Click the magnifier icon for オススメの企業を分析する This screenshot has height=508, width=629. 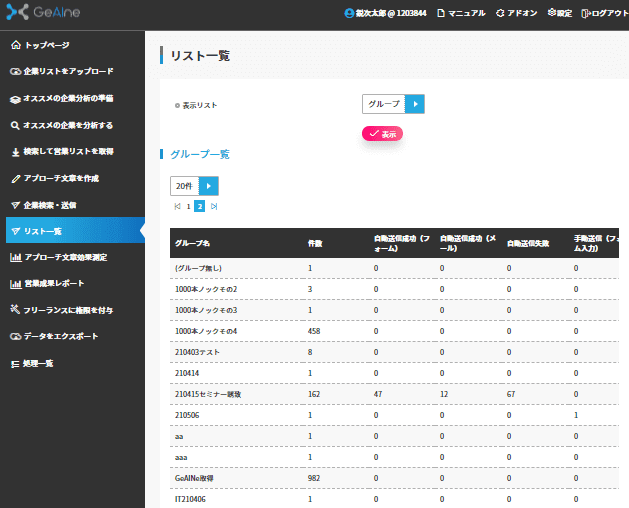pyautogui.click(x=15, y=126)
